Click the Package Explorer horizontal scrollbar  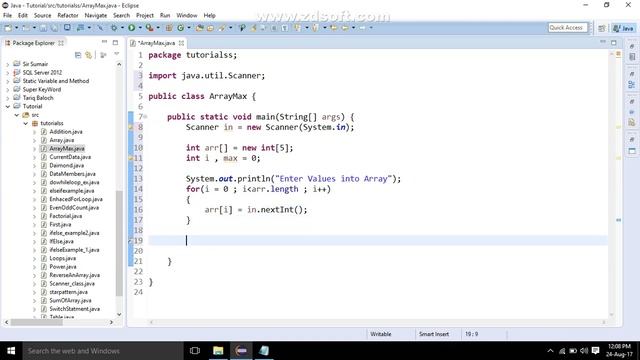(x=37, y=322)
